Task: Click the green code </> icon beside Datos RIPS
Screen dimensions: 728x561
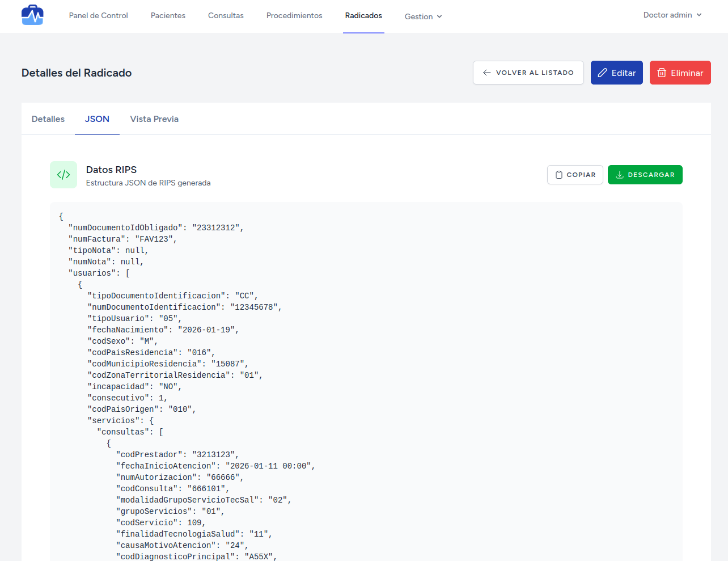Action: [x=63, y=175]
